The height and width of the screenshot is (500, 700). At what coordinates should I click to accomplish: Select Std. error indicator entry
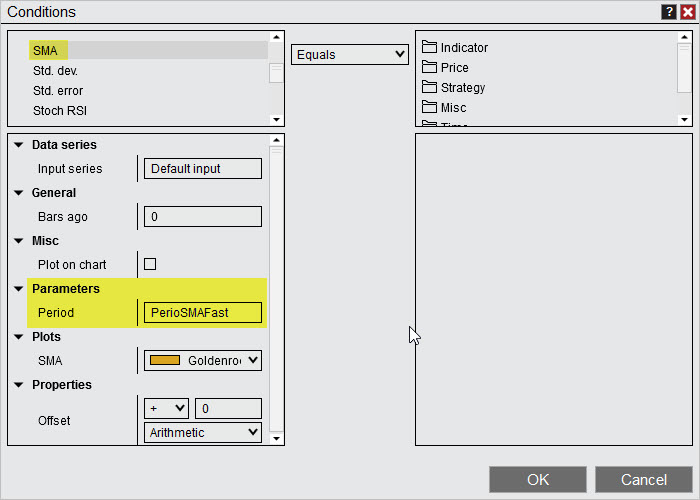[58, 91]
